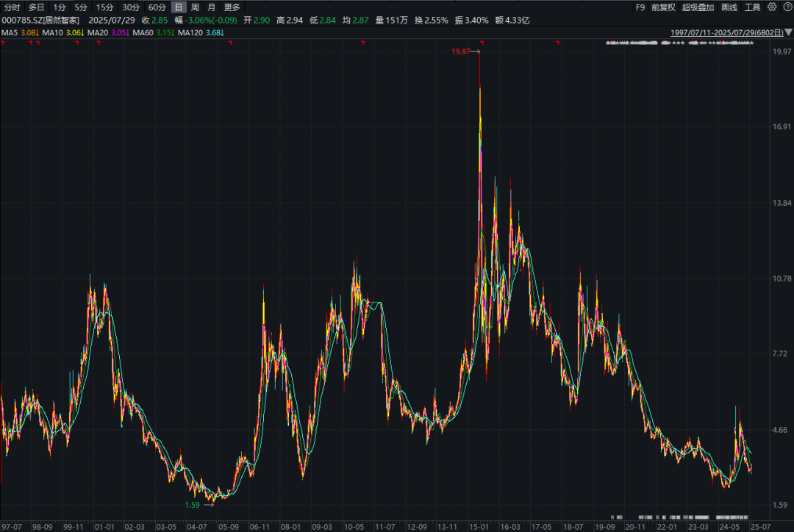Open the settings gear icon
This screenshot has width=794, height=532.
click(x=772, y=7)
